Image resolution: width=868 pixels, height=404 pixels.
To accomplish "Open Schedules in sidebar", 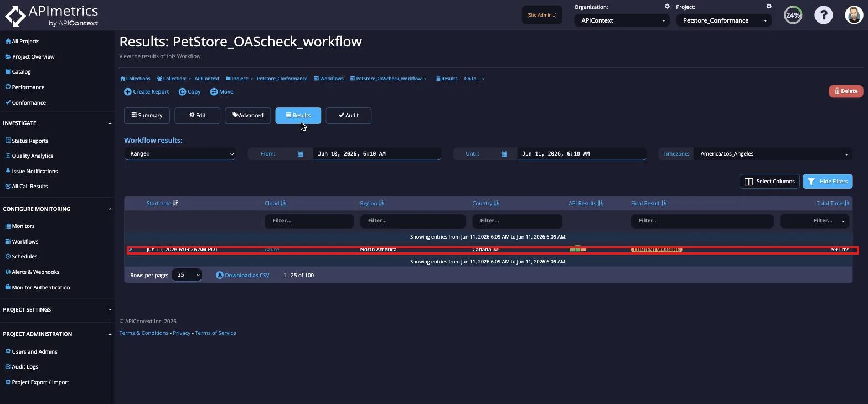I will (x=21, y=256).
